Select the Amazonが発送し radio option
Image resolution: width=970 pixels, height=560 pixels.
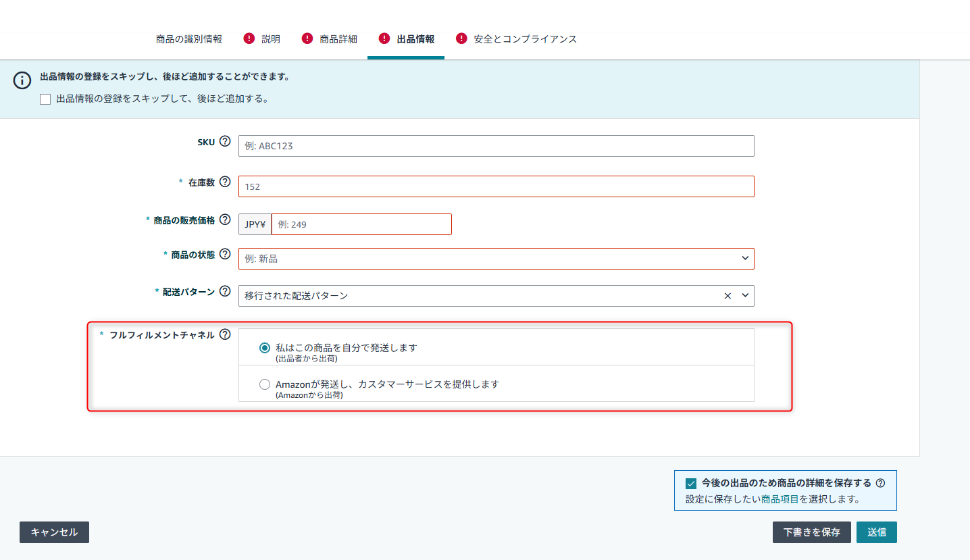(x=265, y=384)
